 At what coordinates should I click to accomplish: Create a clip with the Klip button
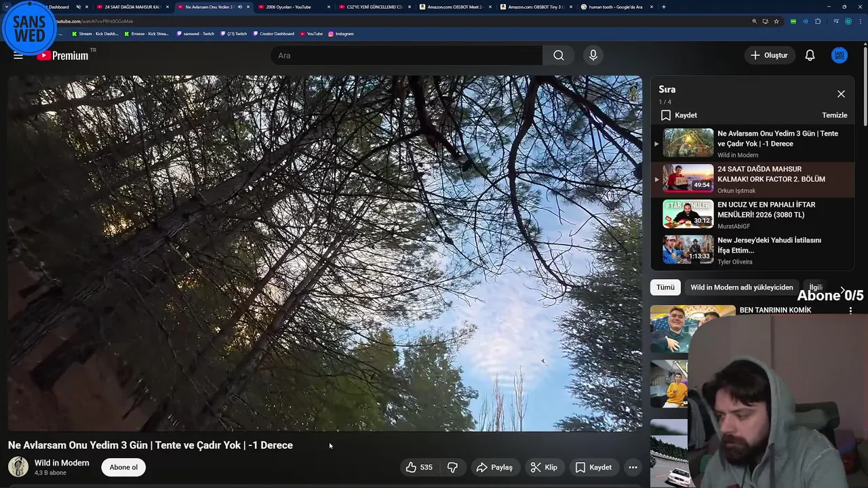click(x=544, y=467)
